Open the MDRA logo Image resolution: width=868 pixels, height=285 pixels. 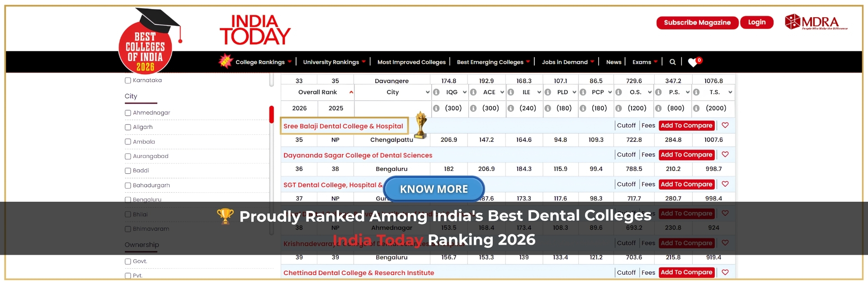click(x=816, y=22)
